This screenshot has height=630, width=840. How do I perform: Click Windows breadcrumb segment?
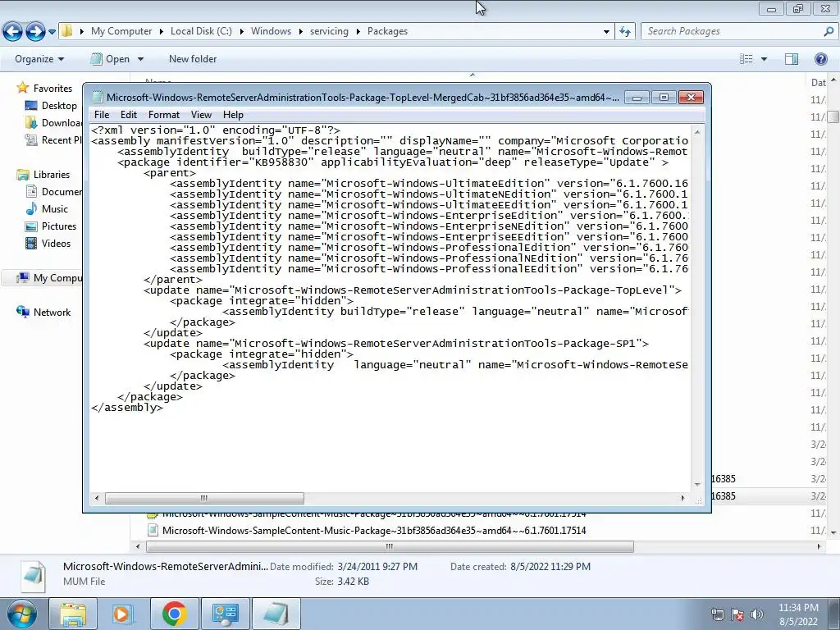(x=271, y=31)
